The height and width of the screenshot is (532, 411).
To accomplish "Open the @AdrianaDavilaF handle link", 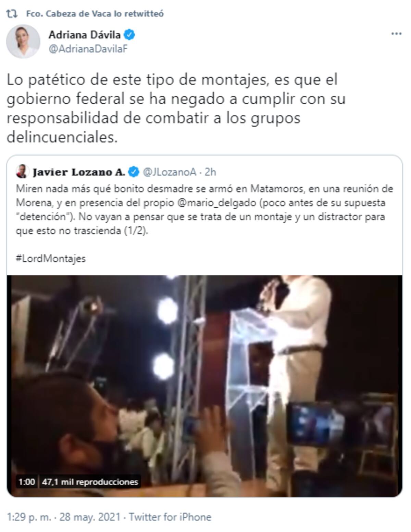I will (88, 49).
